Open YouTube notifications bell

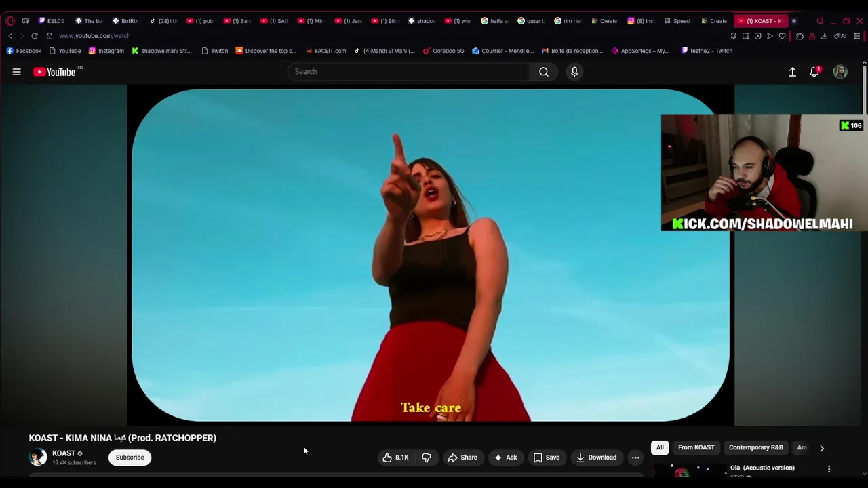point(814,72)
